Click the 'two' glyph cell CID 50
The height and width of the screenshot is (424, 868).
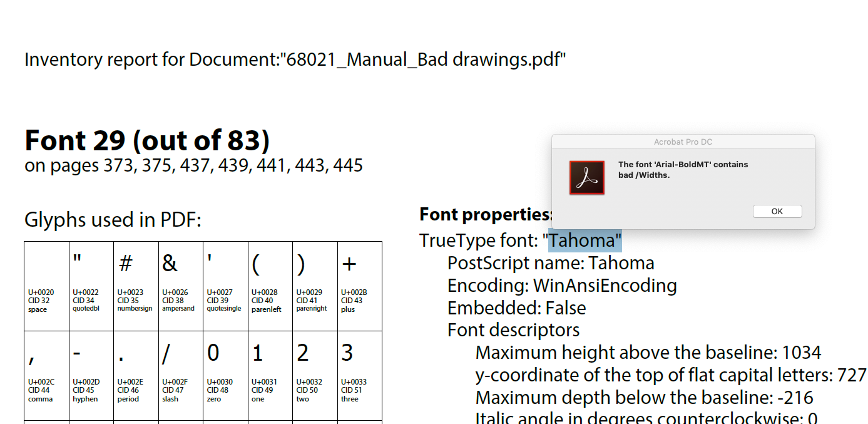(315, 376)
